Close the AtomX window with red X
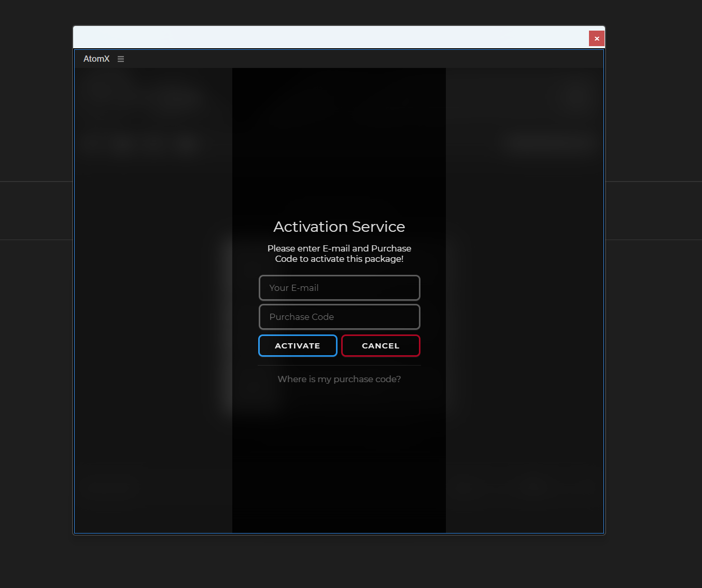 (597, 38)
